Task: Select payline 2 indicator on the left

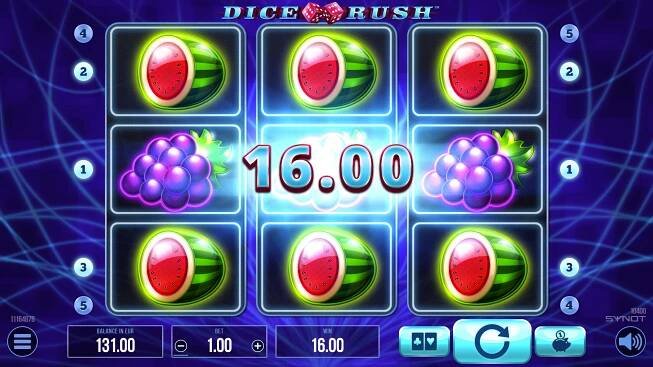Action: coord(83,72)
